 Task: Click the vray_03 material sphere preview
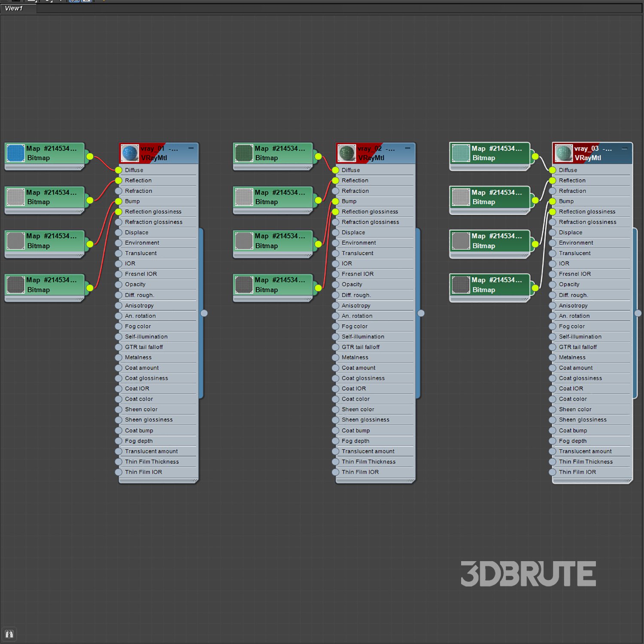(x=564, y=153)
